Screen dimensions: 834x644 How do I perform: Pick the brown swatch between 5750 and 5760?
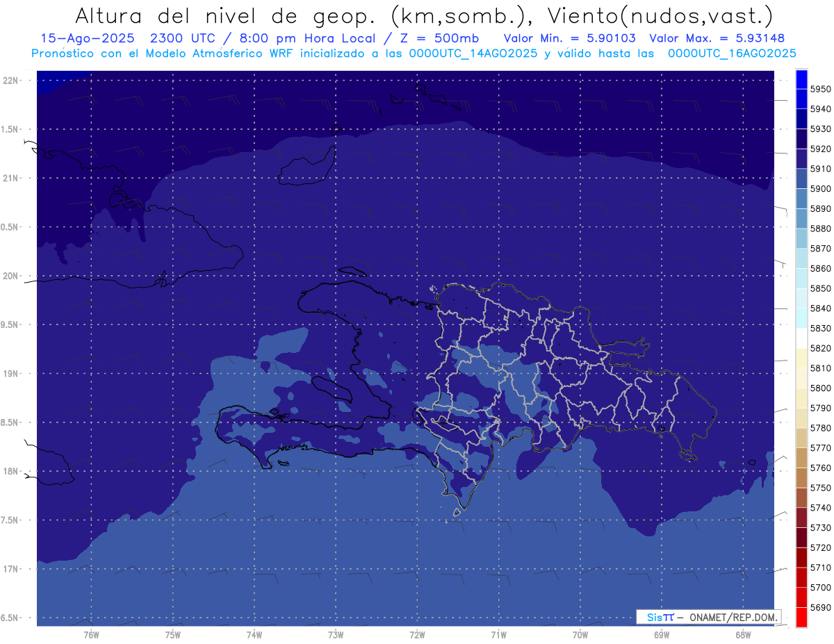(801, 478)
